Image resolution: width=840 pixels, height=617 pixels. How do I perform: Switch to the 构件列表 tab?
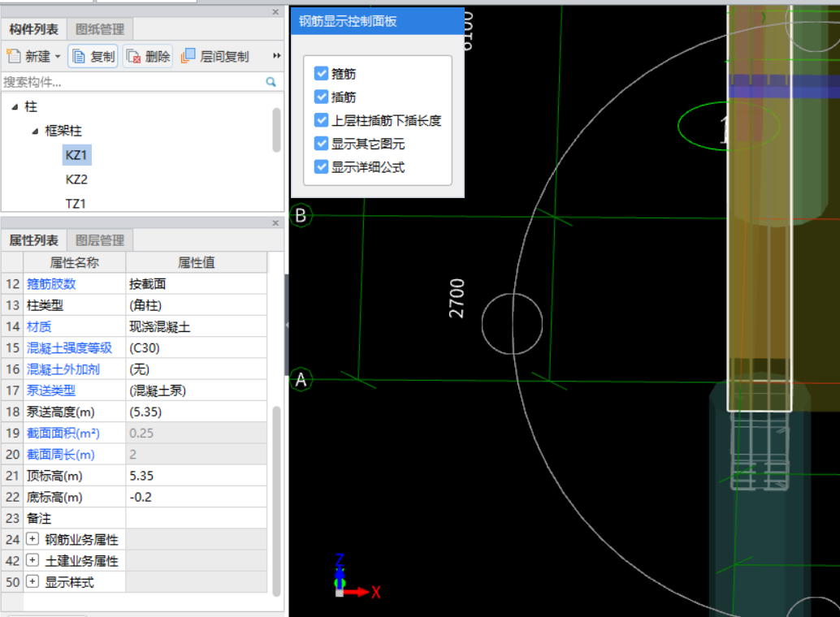pyautogui.click(x=33, y=29)
